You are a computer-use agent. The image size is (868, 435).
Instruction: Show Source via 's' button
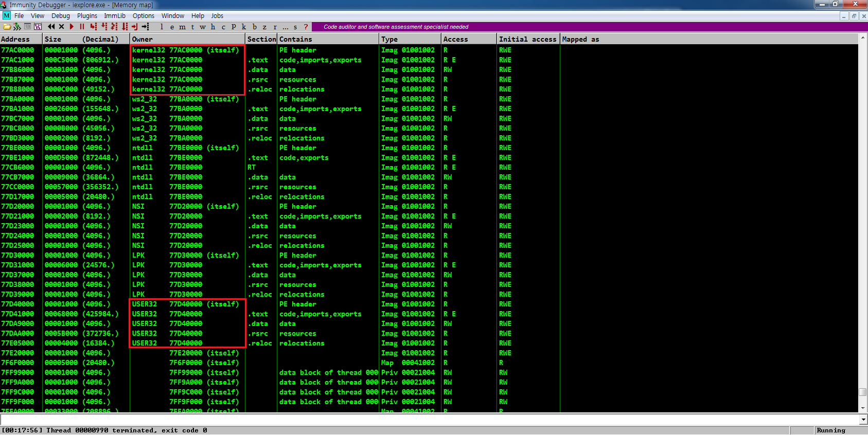pos(295,27)
